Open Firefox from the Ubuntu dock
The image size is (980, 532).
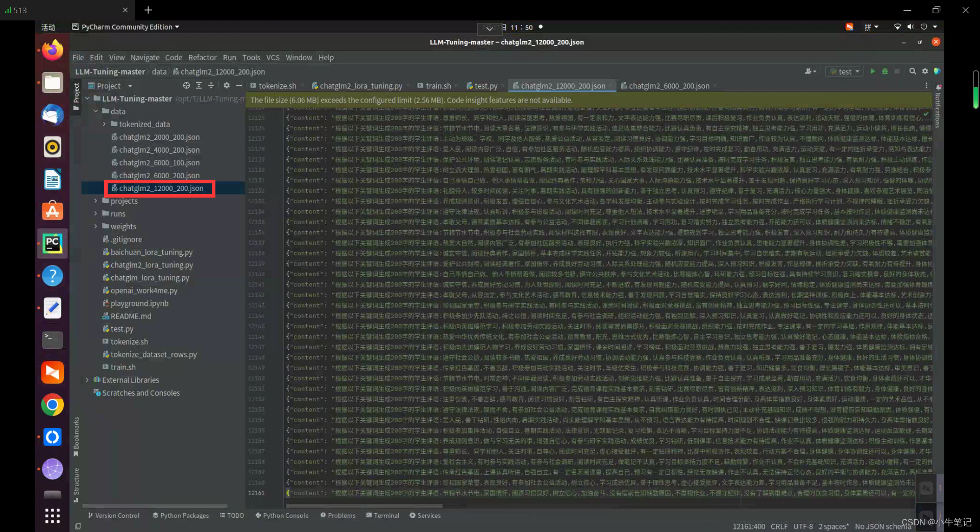(x=52, y=50)
